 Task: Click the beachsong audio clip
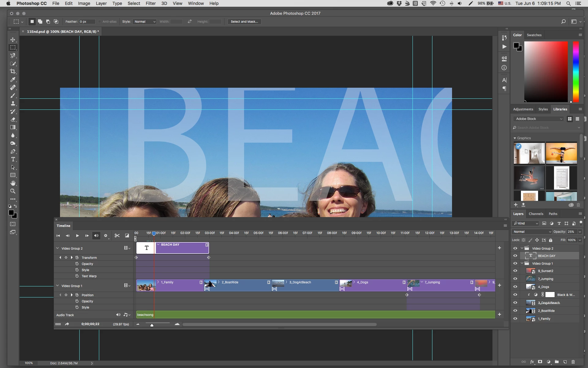(x=315, y=315)
